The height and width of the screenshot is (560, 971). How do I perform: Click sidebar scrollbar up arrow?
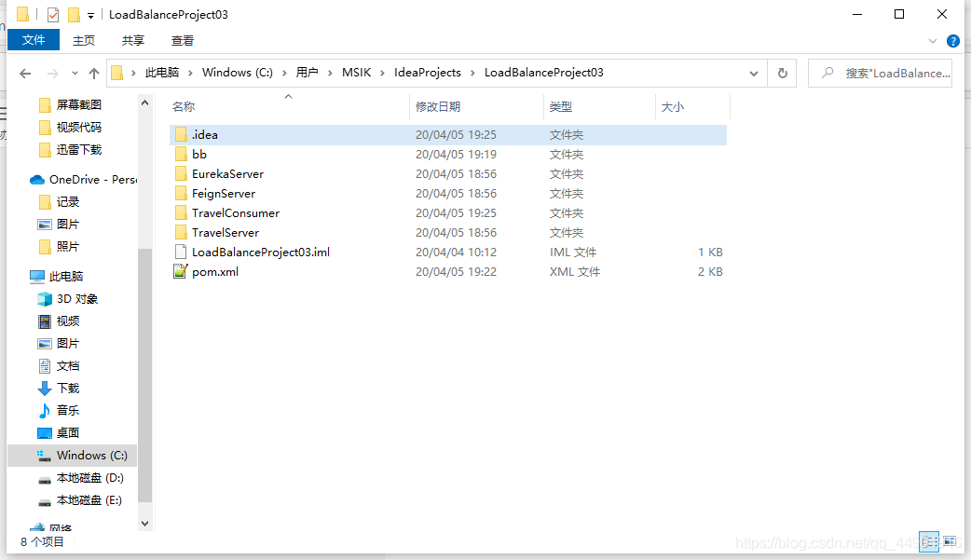145,102
